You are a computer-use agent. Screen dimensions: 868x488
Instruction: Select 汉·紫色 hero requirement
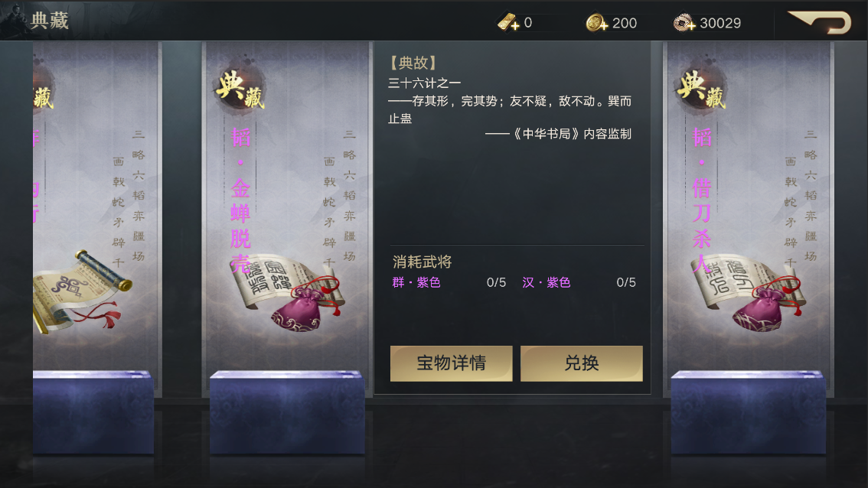(547, 282)
